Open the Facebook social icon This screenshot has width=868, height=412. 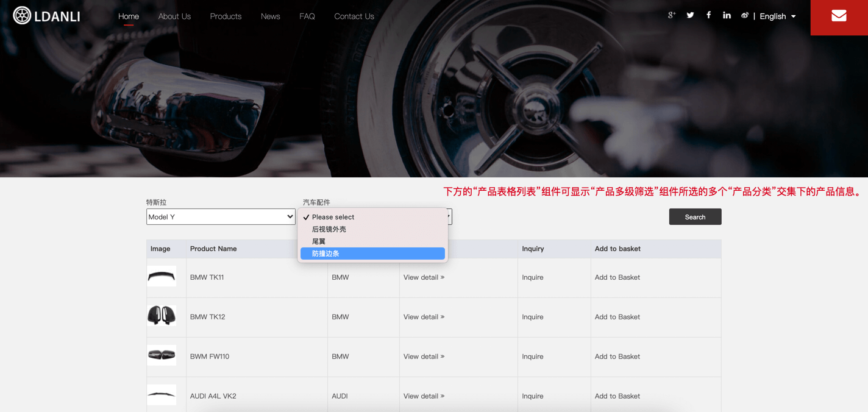pos(708,15)
